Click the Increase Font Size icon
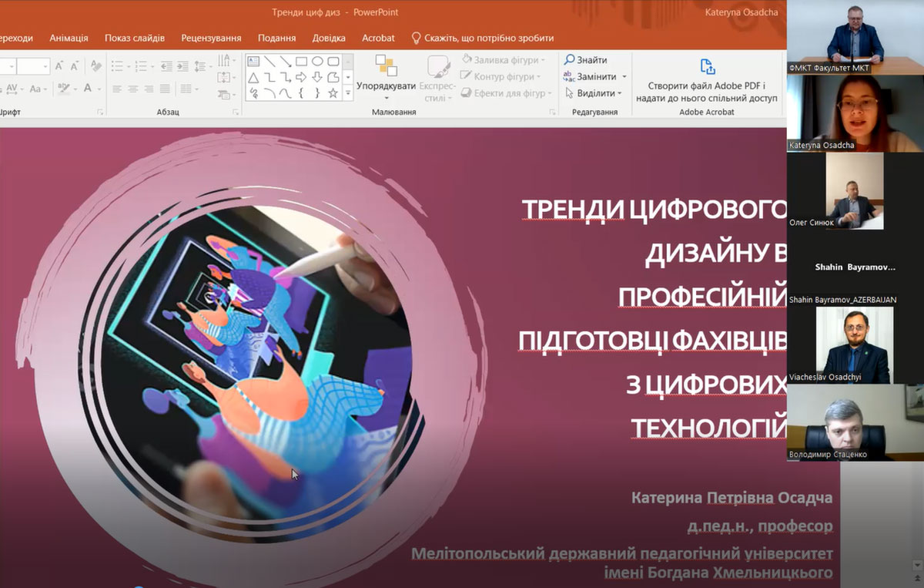 (x=59, y=66)
